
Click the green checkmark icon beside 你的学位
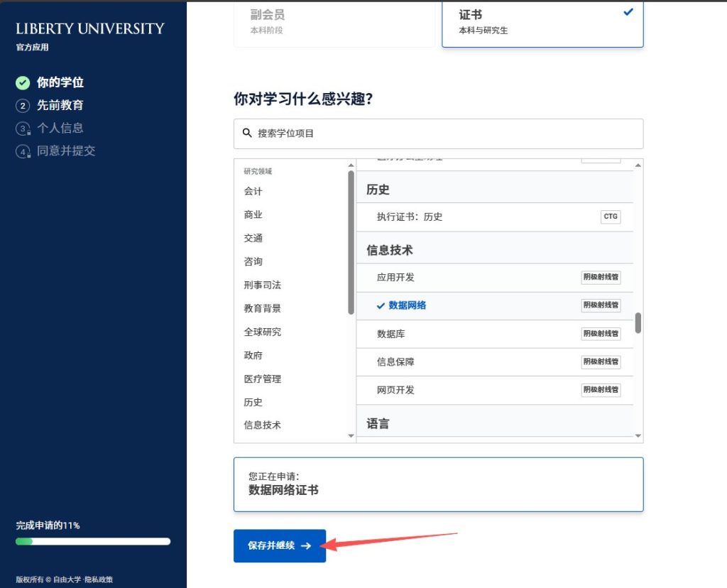tap(22, 82)
